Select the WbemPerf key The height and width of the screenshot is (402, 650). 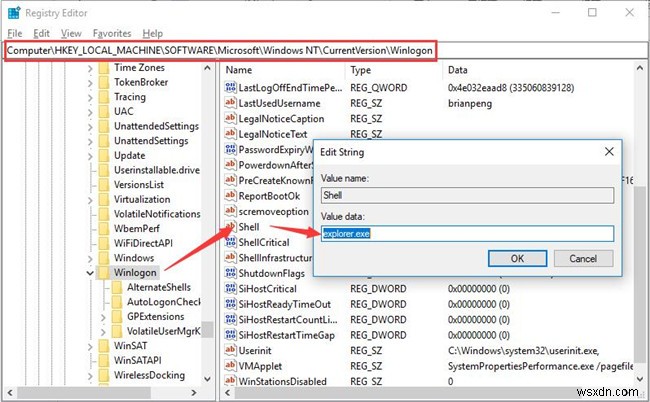coord(136,229)
